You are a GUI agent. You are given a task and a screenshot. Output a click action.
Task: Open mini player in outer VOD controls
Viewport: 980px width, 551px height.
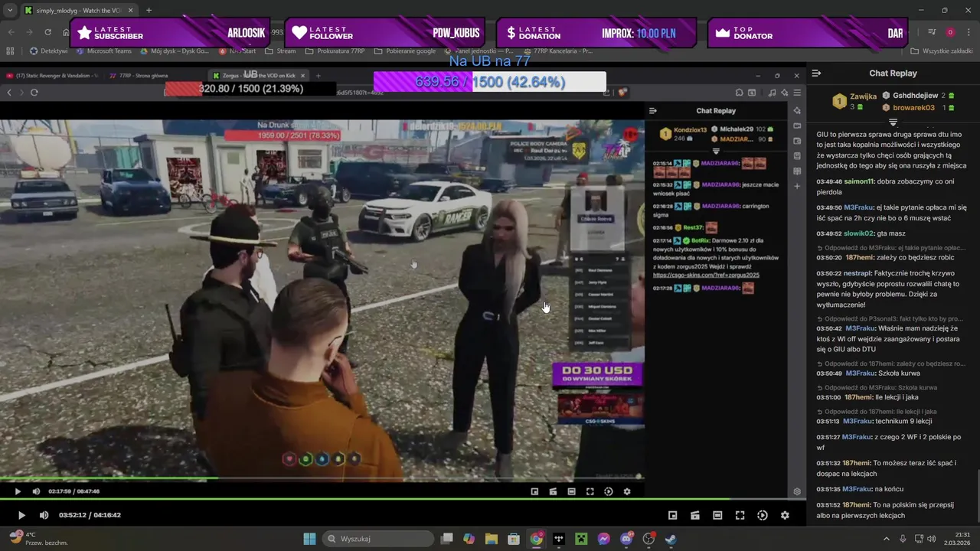point(672,516)
